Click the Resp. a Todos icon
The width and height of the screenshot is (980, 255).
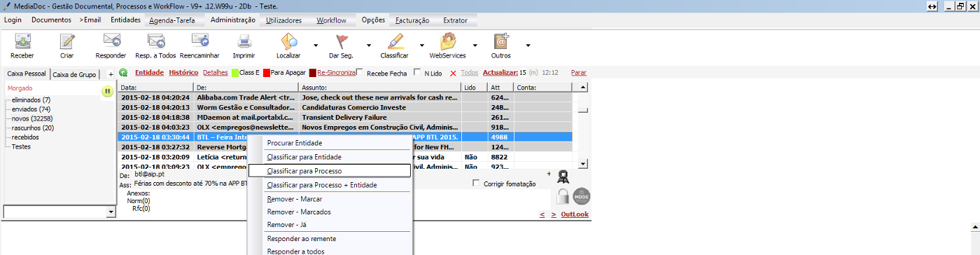click(x=155, y=41)
